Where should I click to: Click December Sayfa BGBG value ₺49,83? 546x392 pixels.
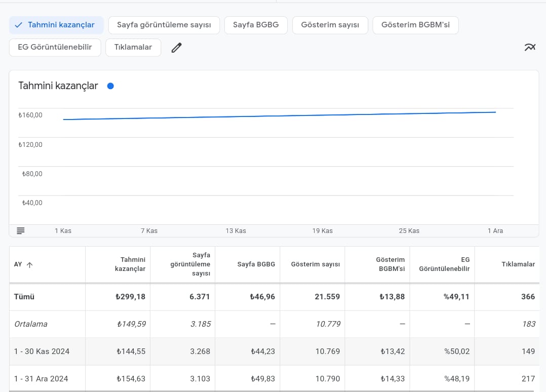pos(263,378)
